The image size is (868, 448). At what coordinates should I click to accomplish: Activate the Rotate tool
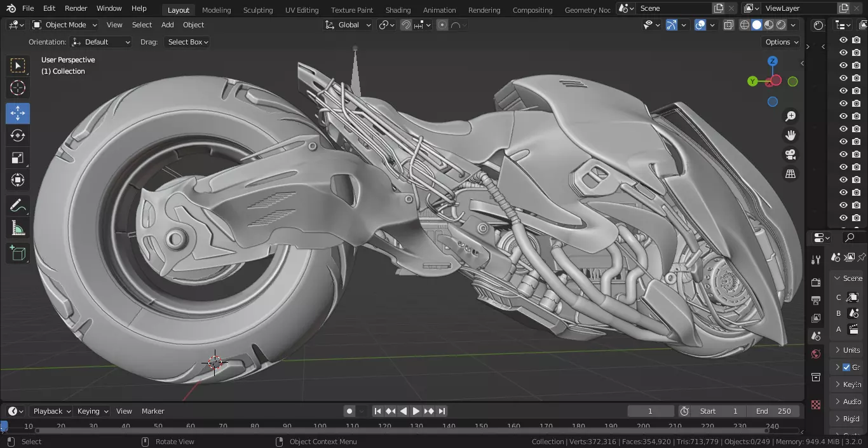18,135
